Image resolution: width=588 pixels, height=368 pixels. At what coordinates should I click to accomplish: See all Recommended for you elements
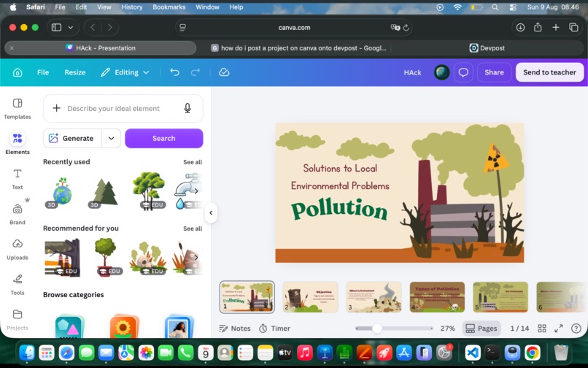pyautogui.click(x=193, y=229)
